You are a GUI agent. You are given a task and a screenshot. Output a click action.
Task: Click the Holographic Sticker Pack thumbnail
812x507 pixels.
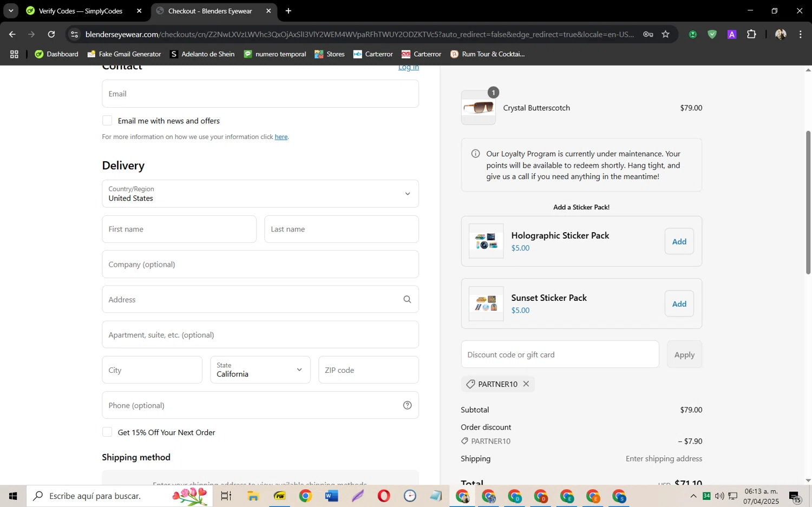tap(486, 241)
